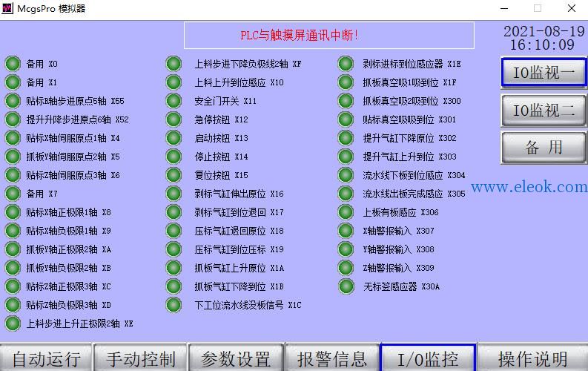Click the label 流水线出板完成感应 X305
Image resolution: width=588 pixels, height=371 pixels.
(x=414, y=194)
